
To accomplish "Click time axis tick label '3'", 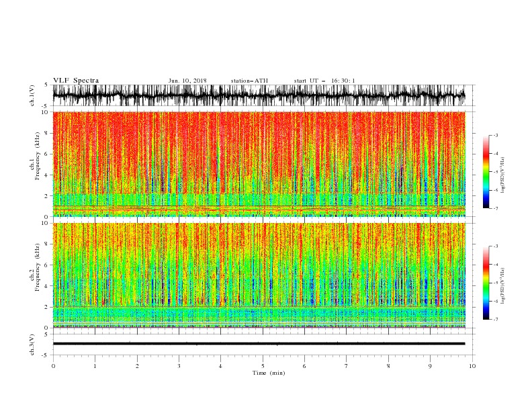I will pos(179,366).
